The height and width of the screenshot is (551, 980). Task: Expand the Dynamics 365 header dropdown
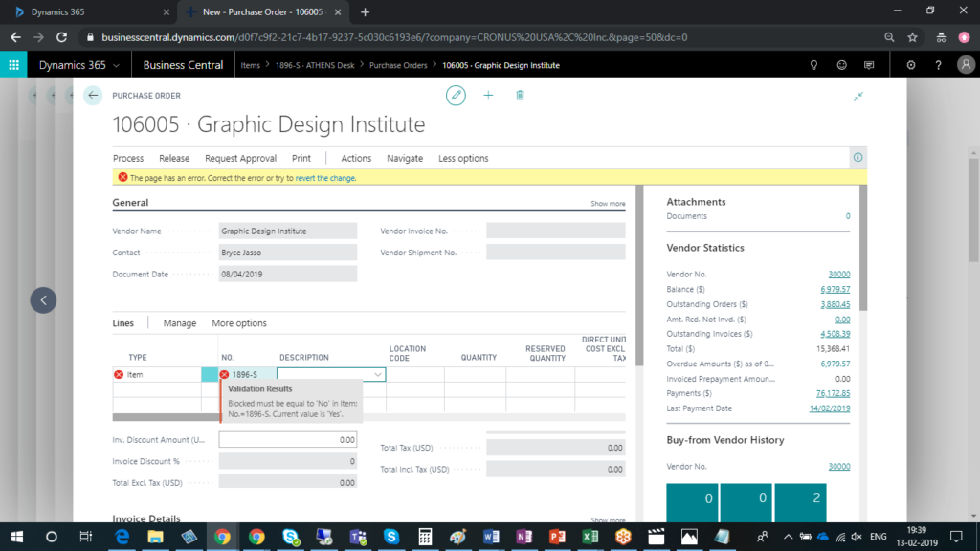[117, 65]
